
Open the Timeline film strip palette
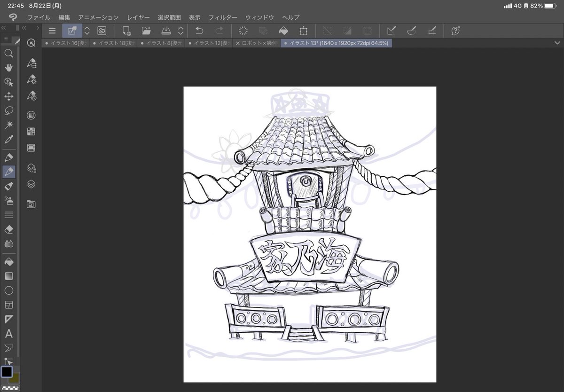pyautogui.click(x=31, y=148)
